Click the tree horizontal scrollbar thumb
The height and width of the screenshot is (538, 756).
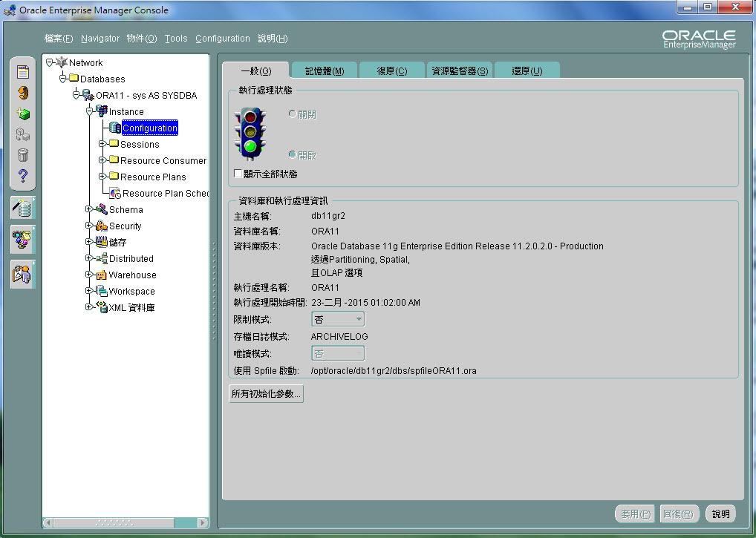(x=114, y=522)
